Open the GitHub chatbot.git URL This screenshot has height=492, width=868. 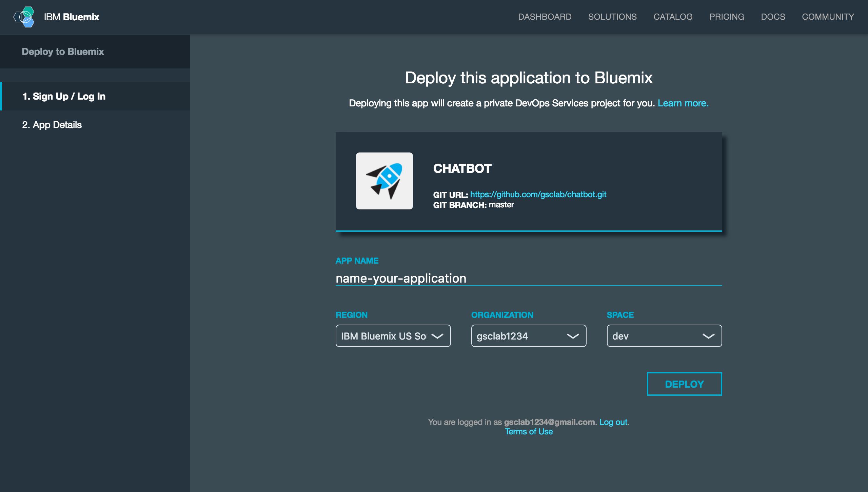tap(538, 194)
